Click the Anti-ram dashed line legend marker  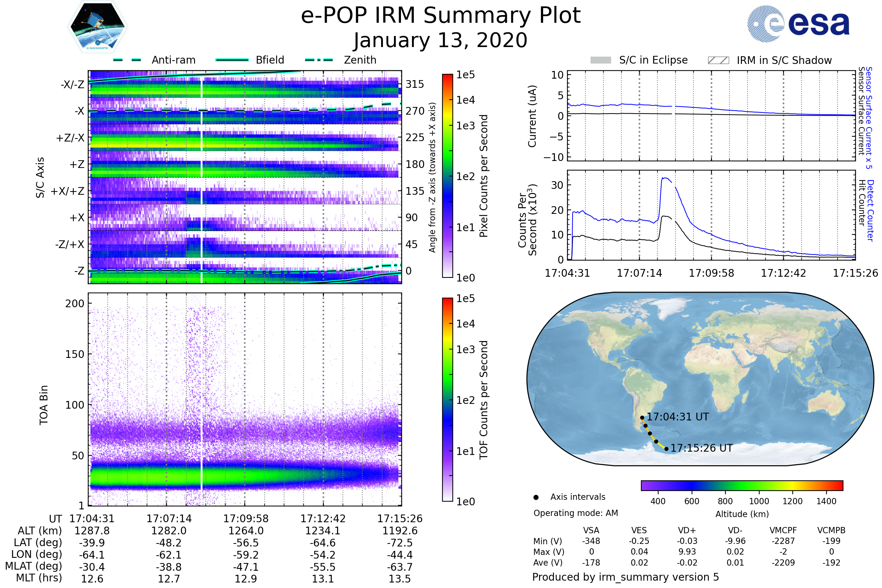pos(127,60)
